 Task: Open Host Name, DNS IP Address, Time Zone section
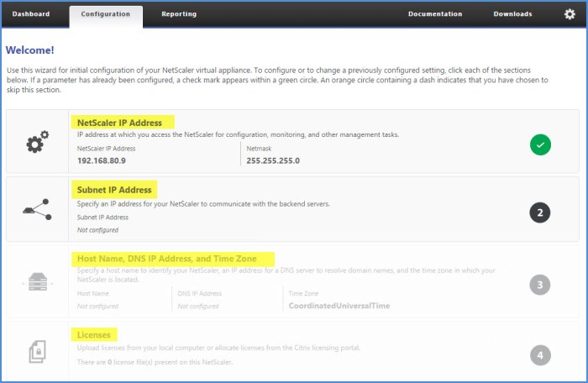pos(175,259)
